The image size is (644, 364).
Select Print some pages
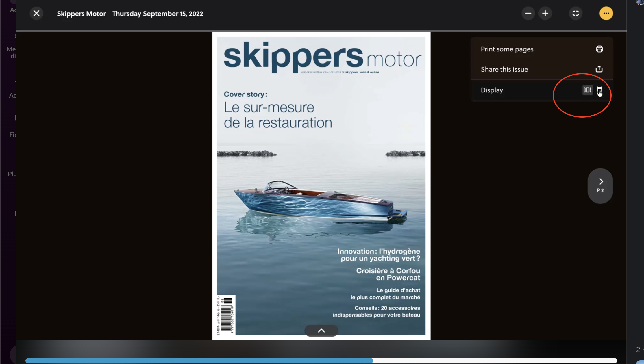tap(542, 49)
